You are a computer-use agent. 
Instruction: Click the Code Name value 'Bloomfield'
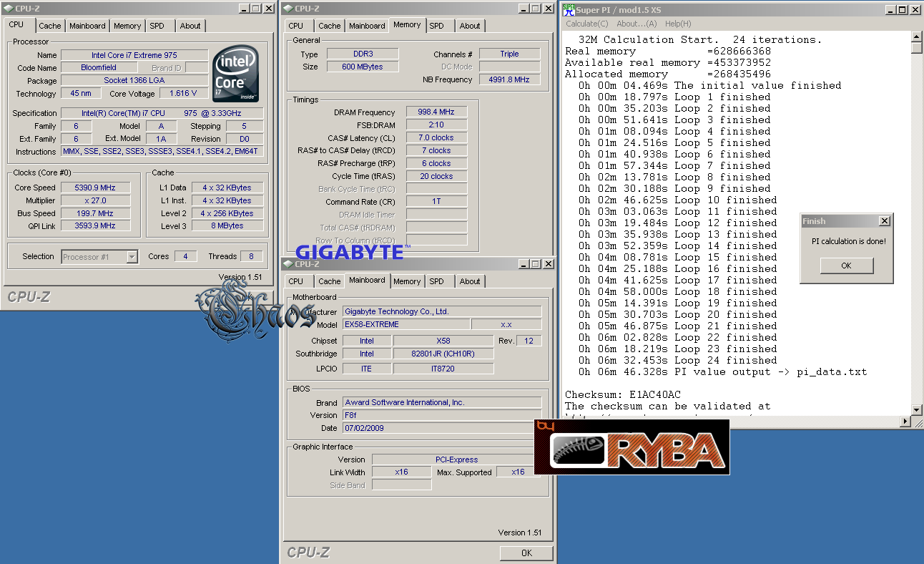99,67
